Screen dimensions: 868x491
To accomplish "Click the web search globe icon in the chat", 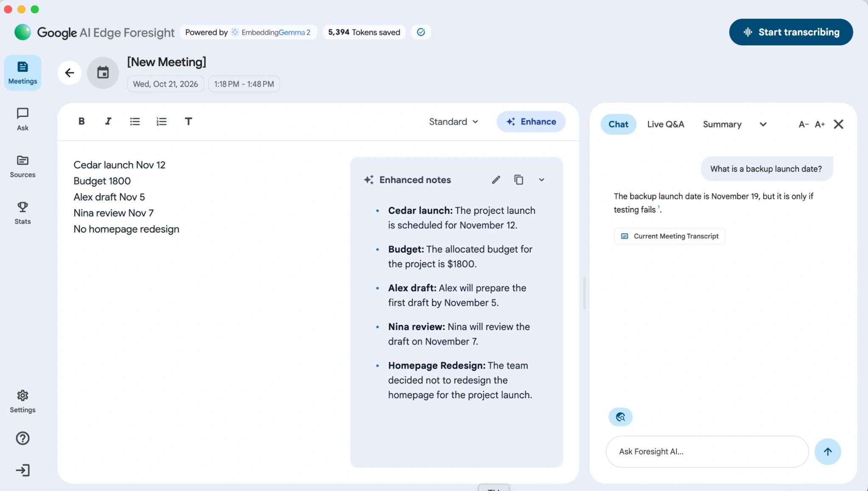I will click(620, 417).
